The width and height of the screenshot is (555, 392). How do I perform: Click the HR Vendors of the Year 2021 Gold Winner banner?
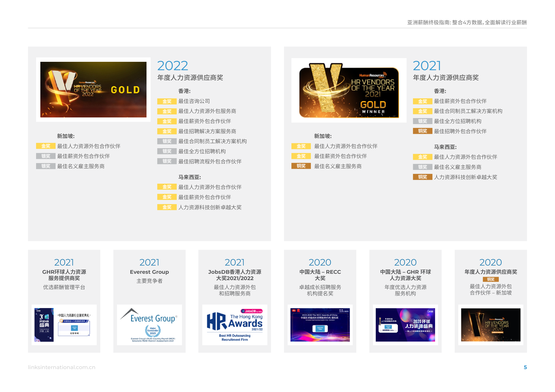pyautogui.click(x=349, y=91)
